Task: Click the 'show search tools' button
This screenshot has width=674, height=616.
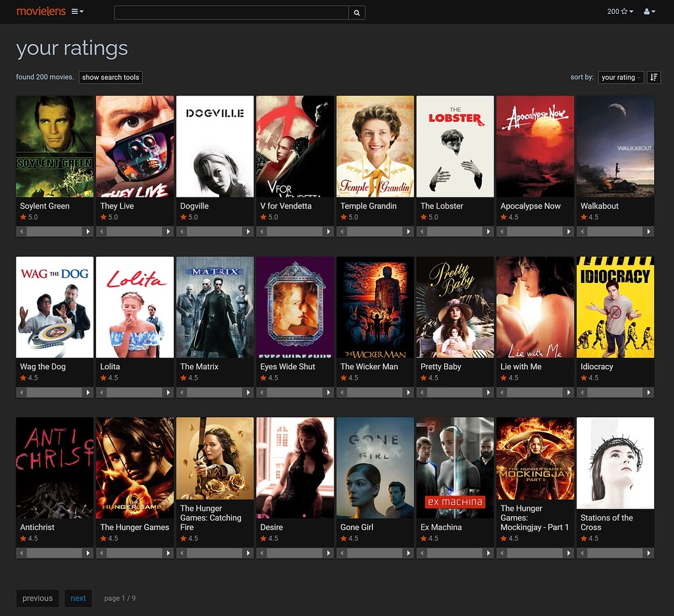Action: tap(111, 77)
